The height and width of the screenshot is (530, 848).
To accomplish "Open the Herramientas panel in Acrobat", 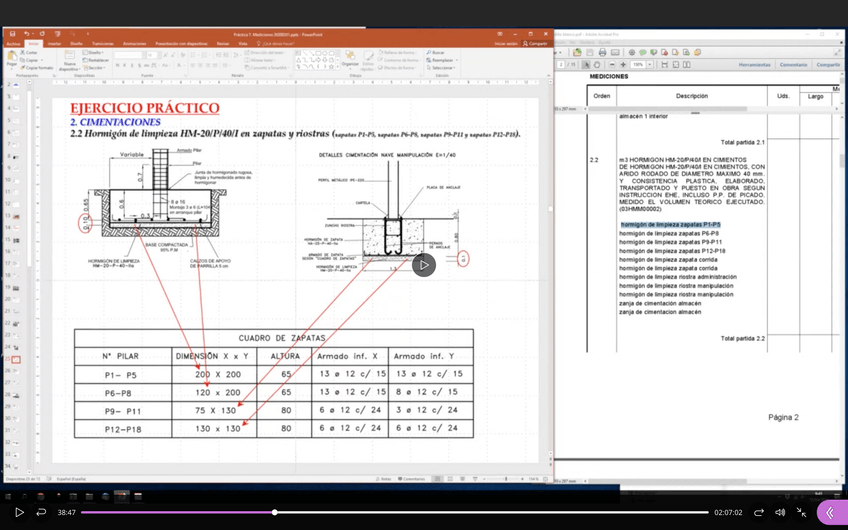I will pos(754,65).
